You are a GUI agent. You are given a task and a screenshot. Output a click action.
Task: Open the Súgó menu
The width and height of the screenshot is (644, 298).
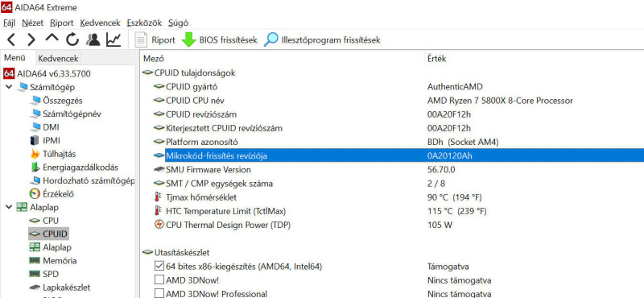178,23
